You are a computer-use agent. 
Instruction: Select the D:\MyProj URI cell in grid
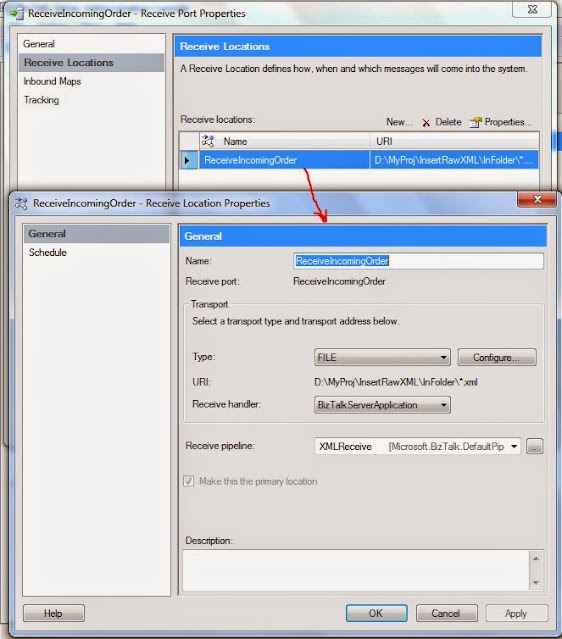pyautogui.click(x=454, y=160)
